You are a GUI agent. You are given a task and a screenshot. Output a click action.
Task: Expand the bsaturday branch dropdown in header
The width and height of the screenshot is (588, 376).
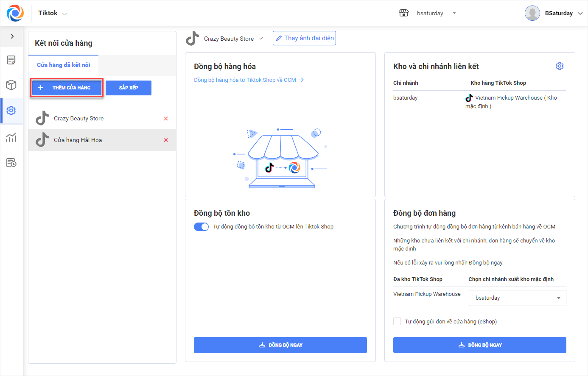point(454,13)
